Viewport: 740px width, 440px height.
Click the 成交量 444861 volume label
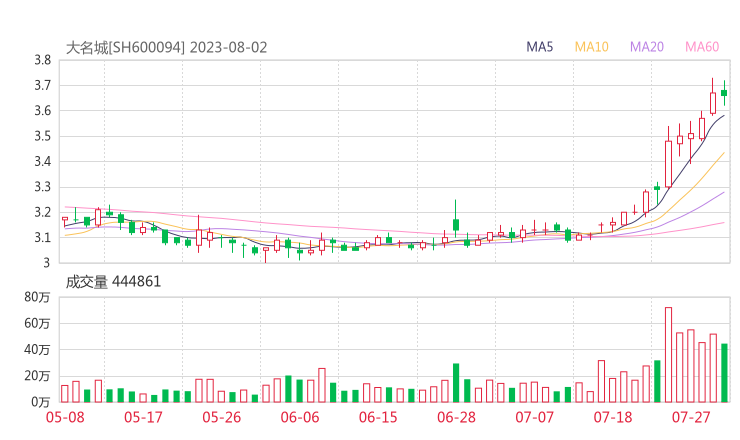[113, 282]
